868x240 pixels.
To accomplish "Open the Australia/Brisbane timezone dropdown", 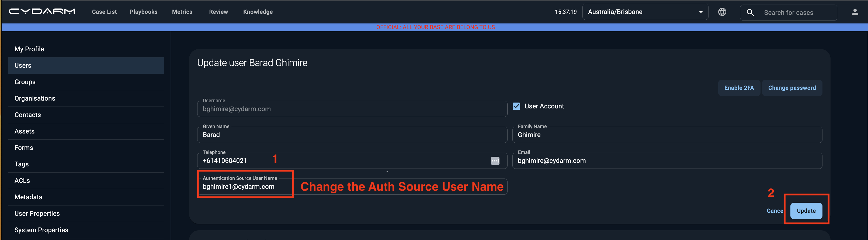I will click(645, 12).
